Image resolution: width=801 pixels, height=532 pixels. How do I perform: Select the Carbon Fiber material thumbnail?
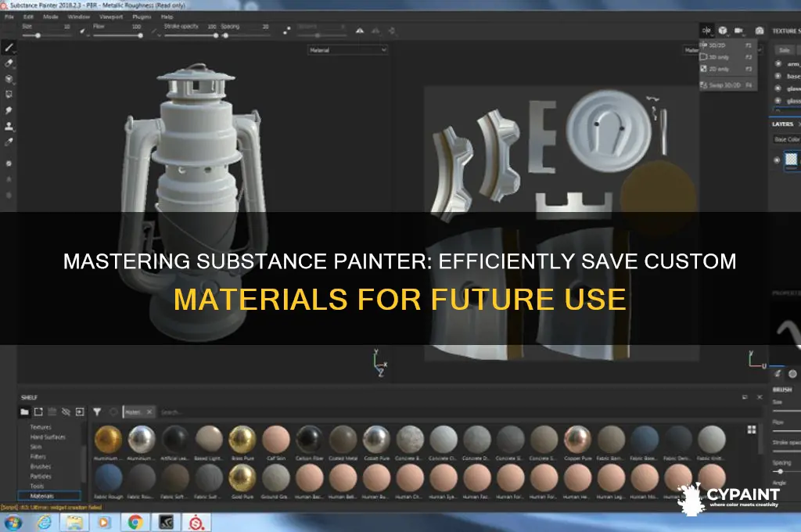click(310, 440)
